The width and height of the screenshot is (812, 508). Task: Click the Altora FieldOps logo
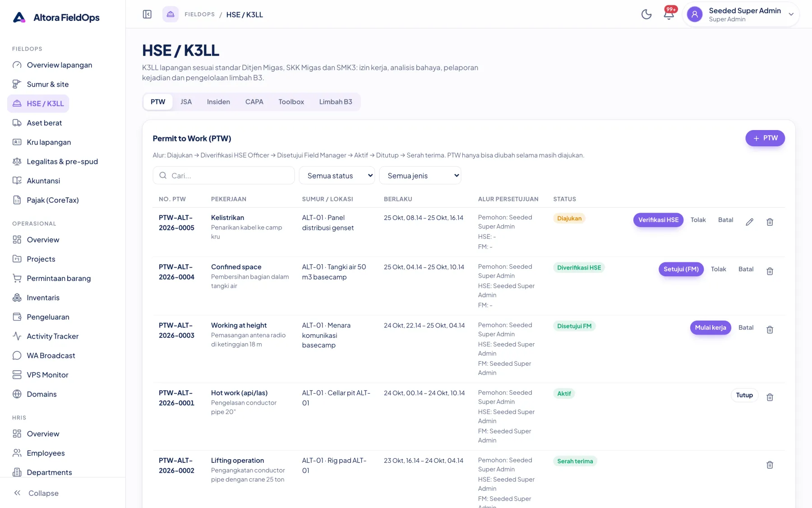[56, 18]
